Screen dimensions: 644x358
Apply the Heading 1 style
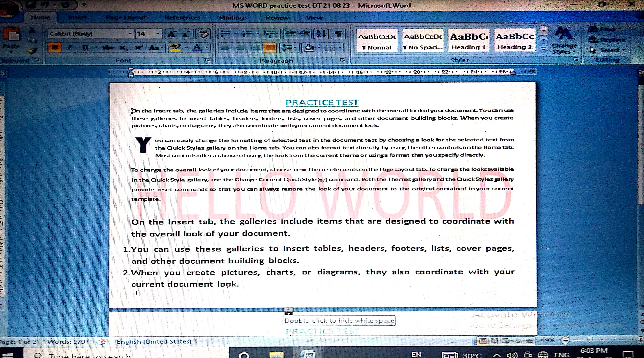click(x=468, y=41)
